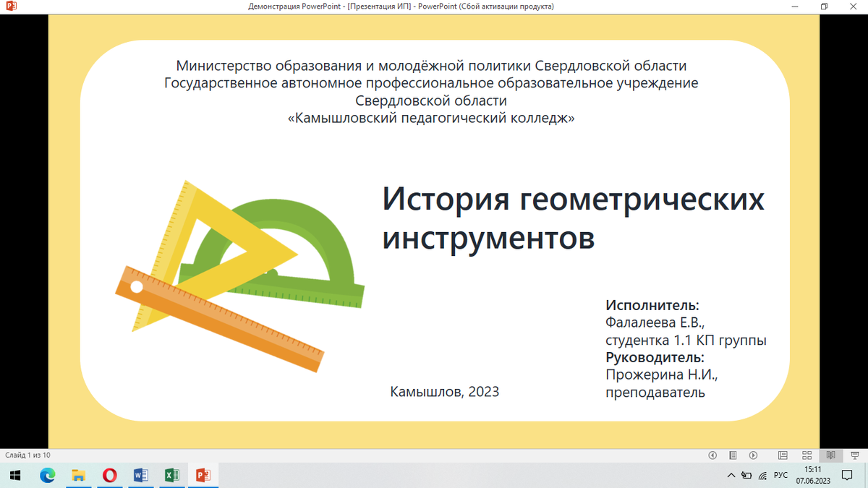Open Wi-Fi network tray icon
The image size is (868, 488).
point(762,475)
